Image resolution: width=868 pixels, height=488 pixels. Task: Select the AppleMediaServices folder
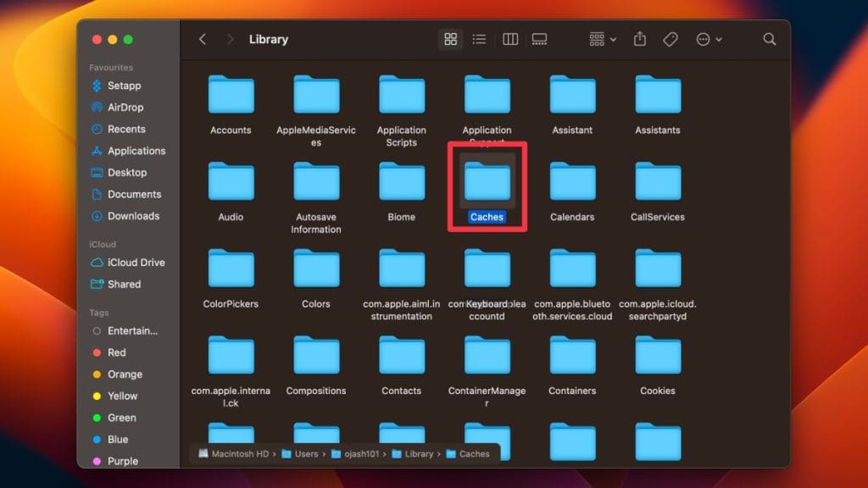[x=316, y=95]
